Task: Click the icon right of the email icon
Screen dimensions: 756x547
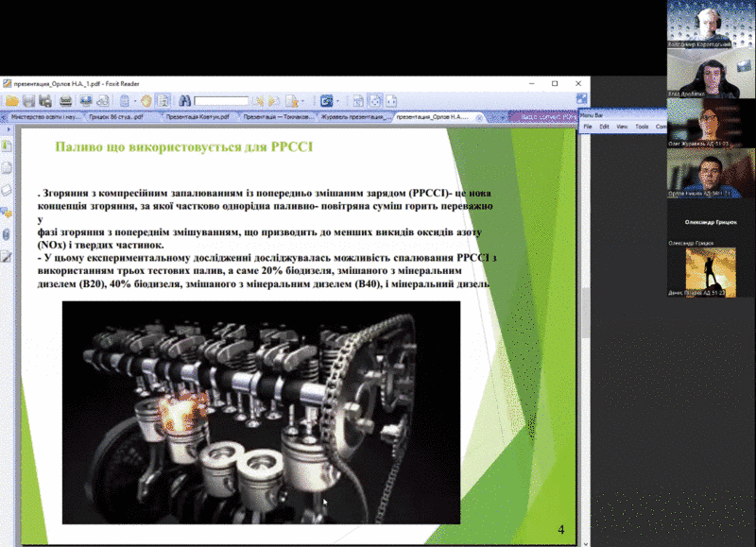Action: (103, 101)
